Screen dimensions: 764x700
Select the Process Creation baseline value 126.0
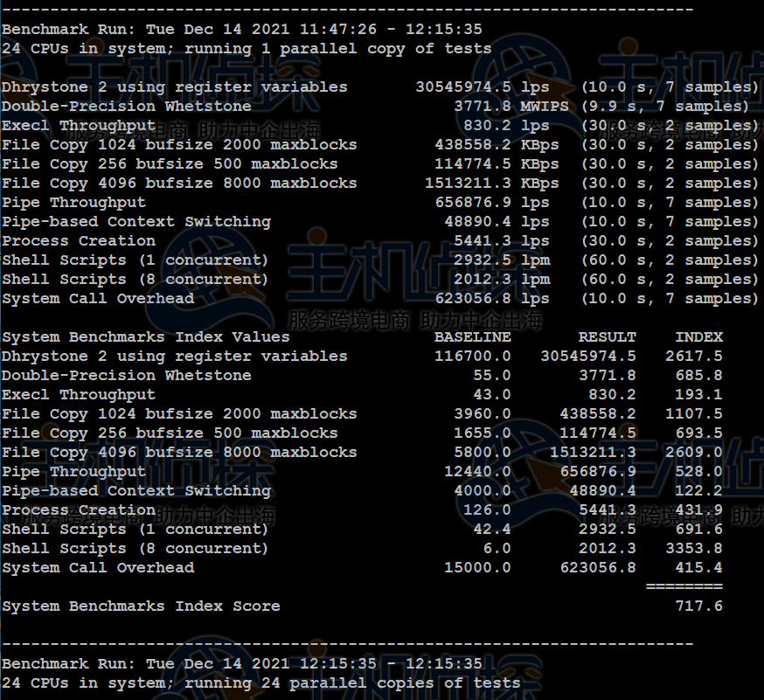pos(487,509)
